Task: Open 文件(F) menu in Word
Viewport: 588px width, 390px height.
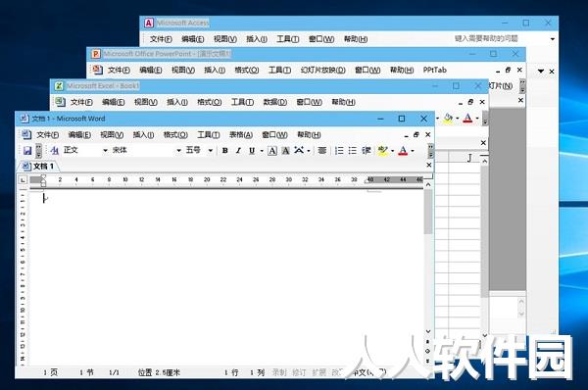Action: point(48,134)
